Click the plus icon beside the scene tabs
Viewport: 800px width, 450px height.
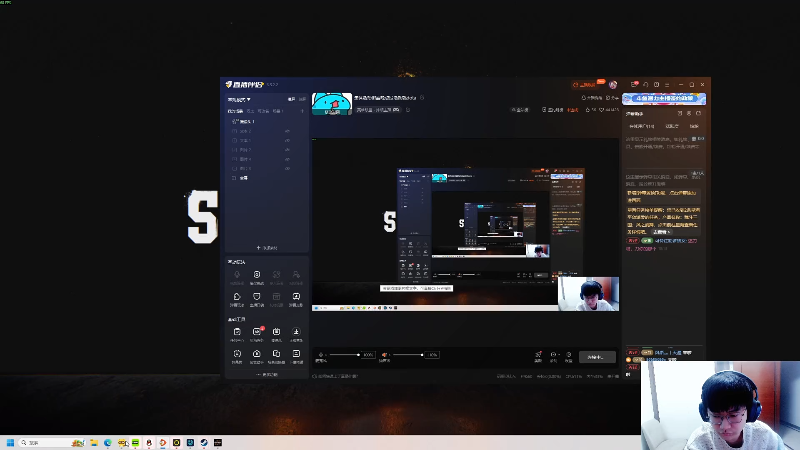tap(302, 111)
